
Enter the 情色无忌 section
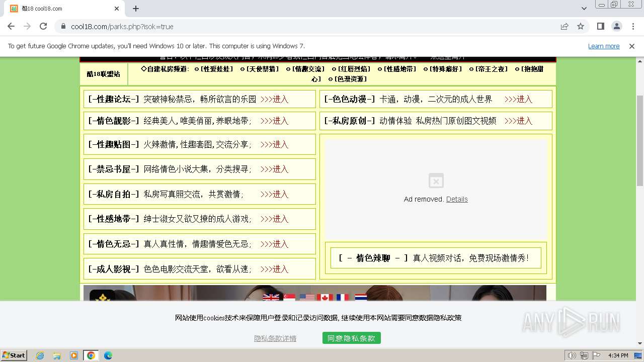pos(275,244)
